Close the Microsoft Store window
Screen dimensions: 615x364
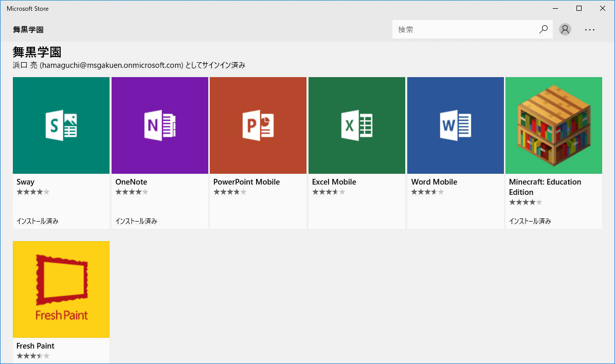pos(603,9)
